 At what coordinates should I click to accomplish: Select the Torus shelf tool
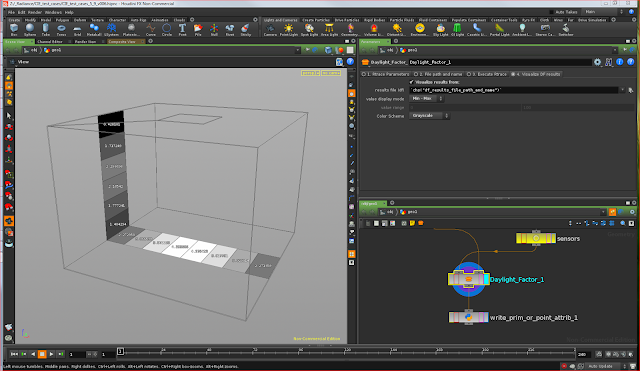coord(61,29)
